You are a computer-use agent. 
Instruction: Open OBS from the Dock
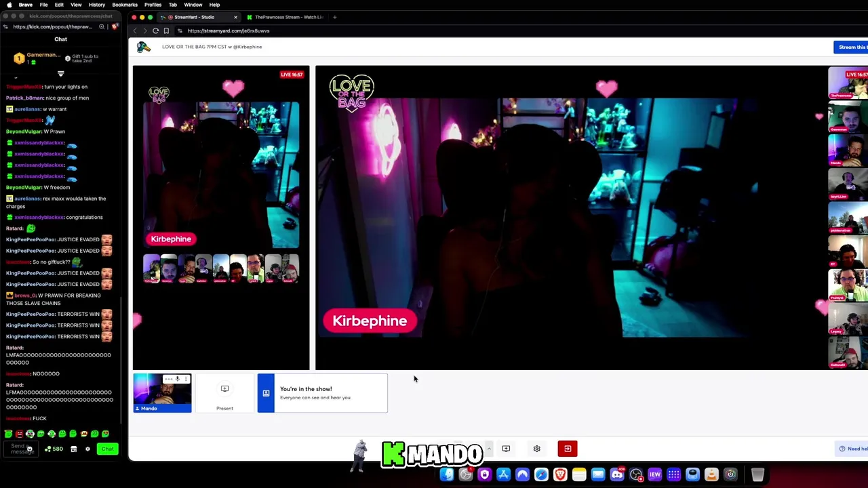coord(636,475)
